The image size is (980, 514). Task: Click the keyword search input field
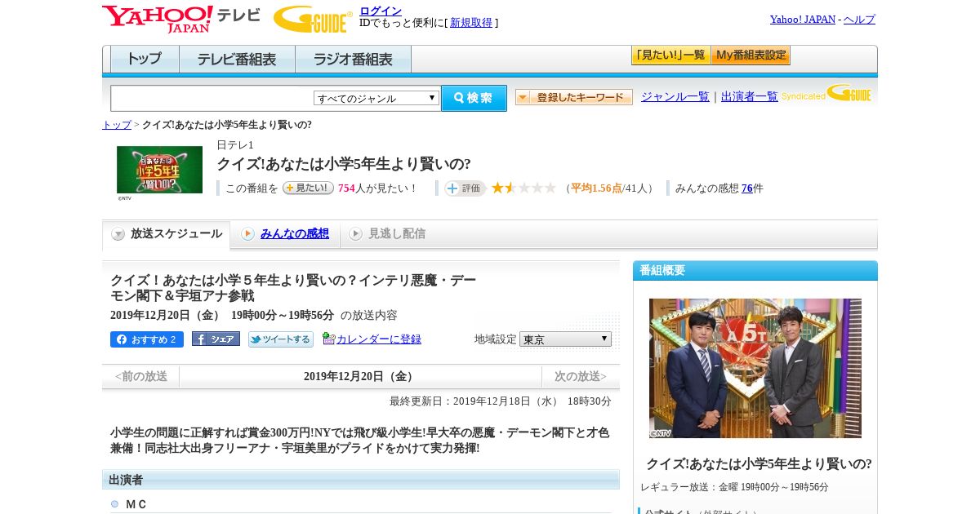click(212, 98)
